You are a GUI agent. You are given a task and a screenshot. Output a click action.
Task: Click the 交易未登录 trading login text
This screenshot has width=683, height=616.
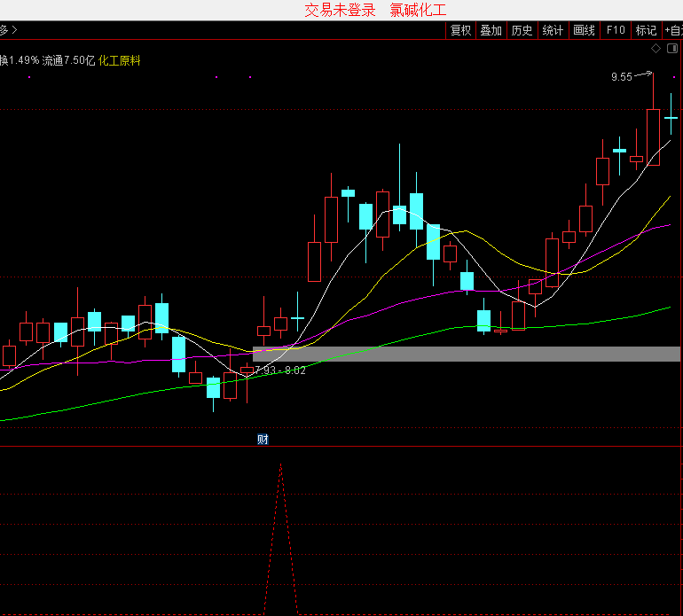(x=340, y=10)
